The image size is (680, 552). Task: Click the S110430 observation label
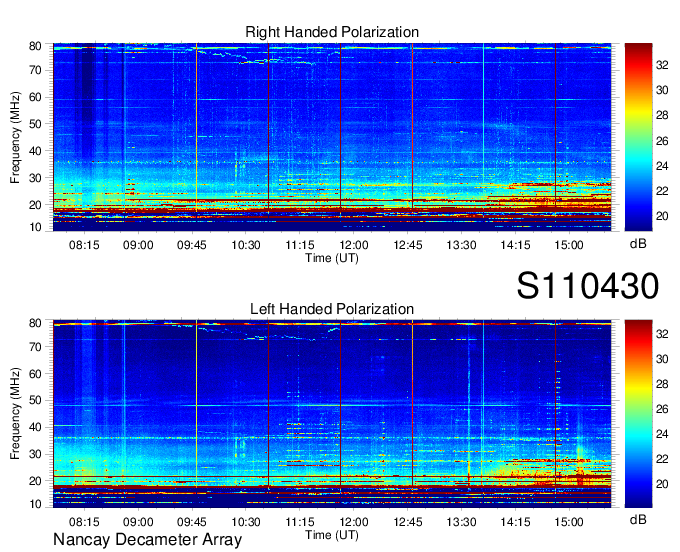588,286
